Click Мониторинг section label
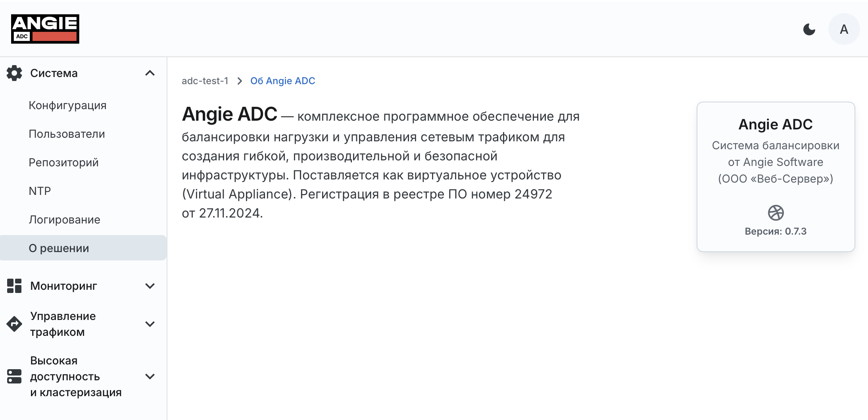This screenshot has height=420, width=868. [63, 286]
